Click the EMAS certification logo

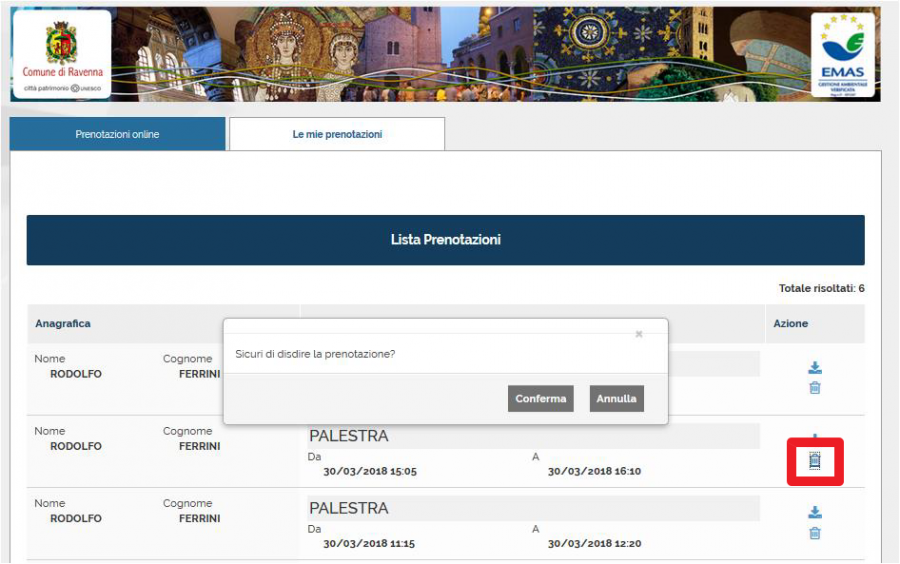842,55
